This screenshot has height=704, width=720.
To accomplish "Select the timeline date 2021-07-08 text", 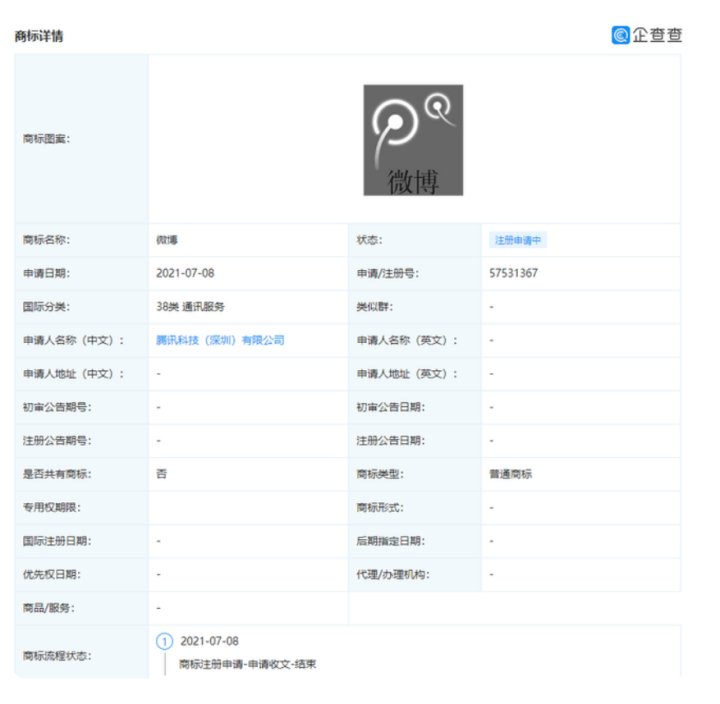I will coord(209,641).
